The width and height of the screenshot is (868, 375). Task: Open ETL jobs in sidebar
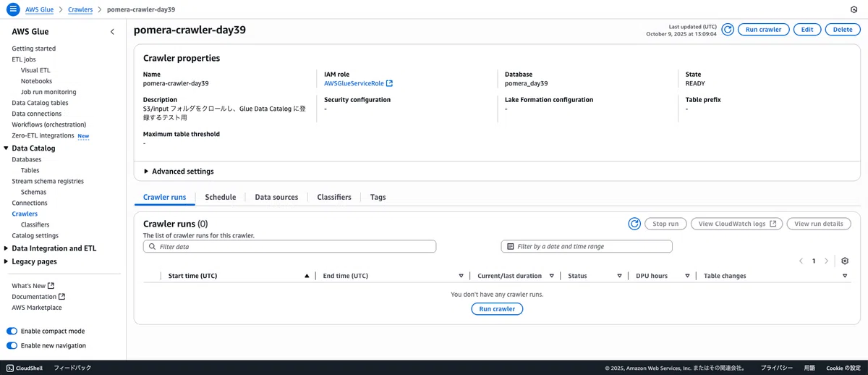(24, 59)
